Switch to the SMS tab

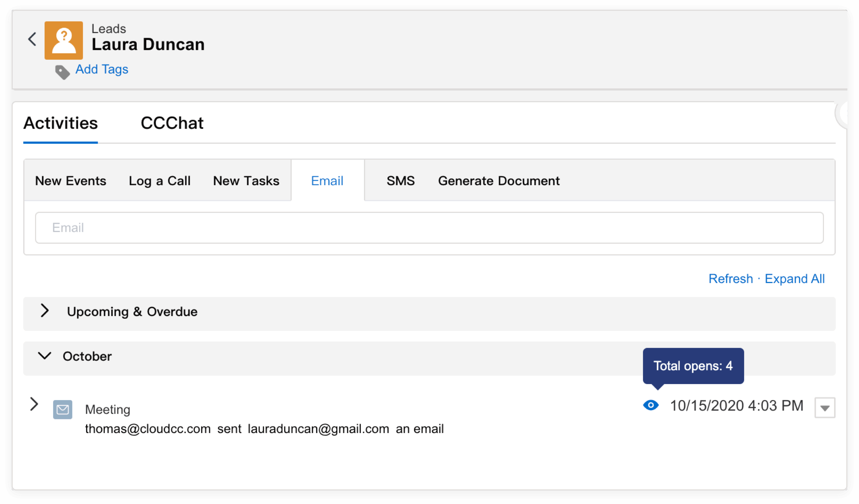click(400, 181)
